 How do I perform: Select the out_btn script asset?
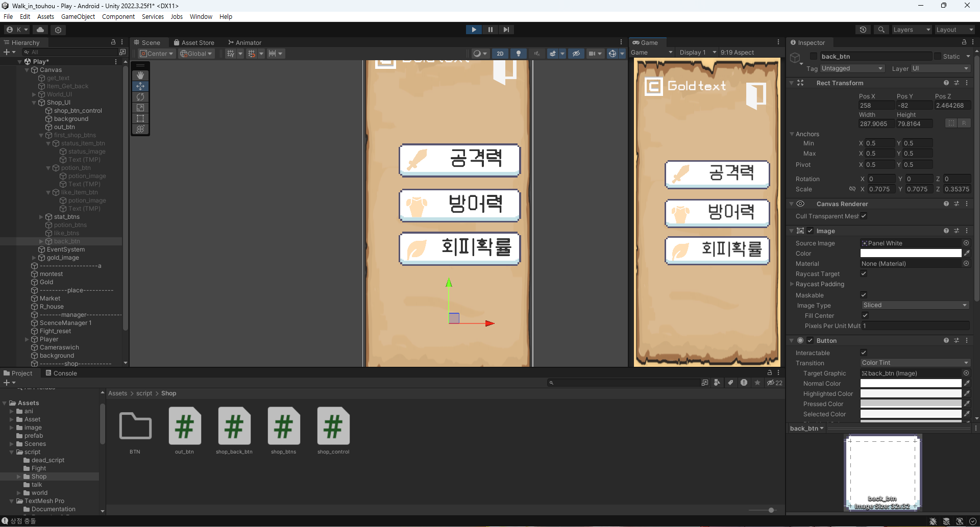184,431
